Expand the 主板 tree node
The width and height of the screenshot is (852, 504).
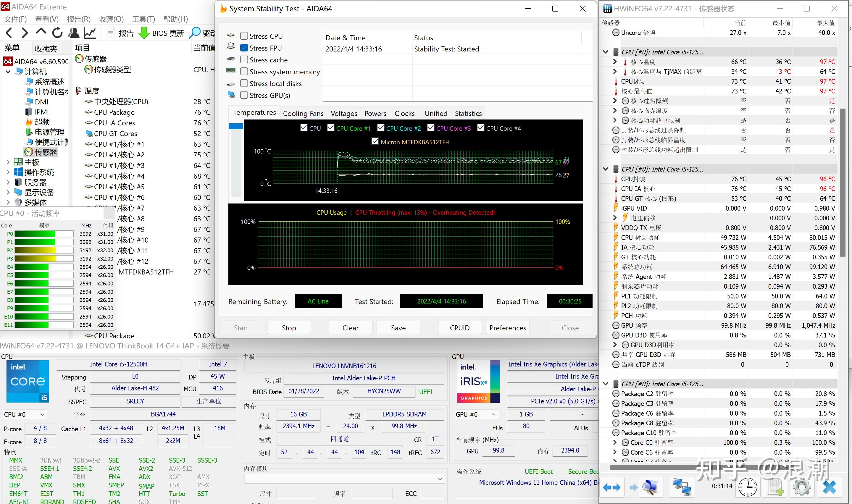click(x=8, y=162)
